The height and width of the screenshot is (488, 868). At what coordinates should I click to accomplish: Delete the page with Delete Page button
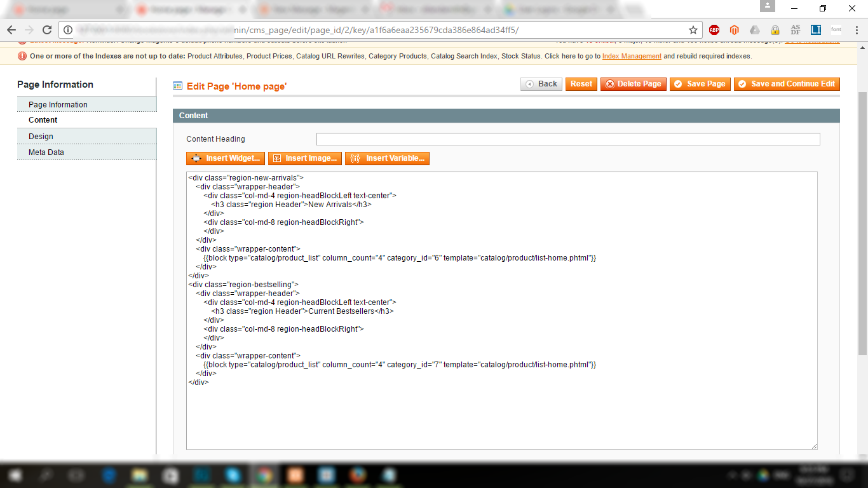(633, 84)
